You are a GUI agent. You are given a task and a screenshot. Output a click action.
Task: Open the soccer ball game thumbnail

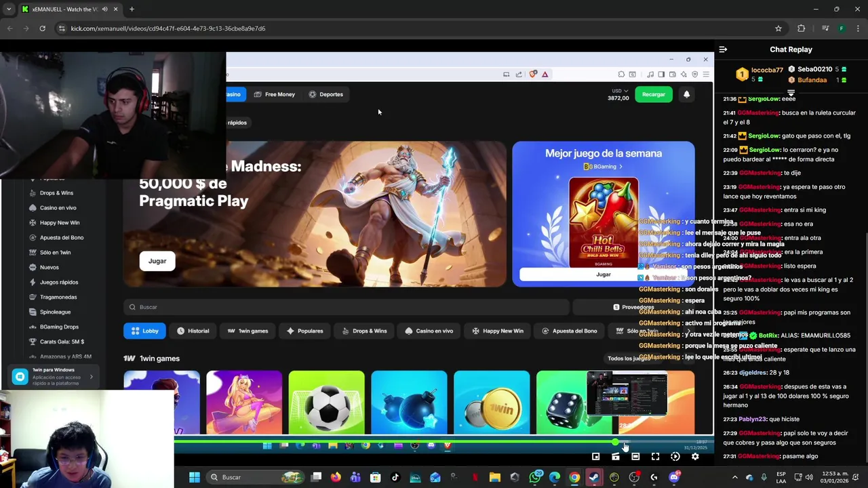[x=326, y=402]
